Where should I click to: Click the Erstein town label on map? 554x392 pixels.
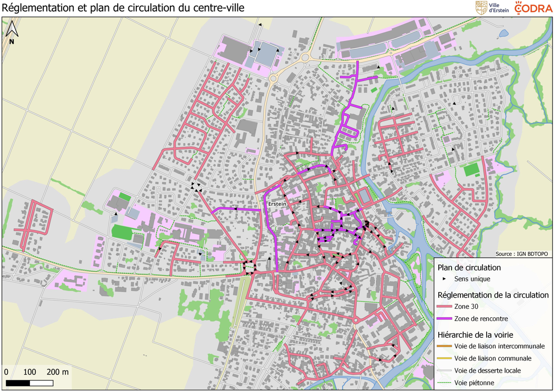[x=277, y=204]
